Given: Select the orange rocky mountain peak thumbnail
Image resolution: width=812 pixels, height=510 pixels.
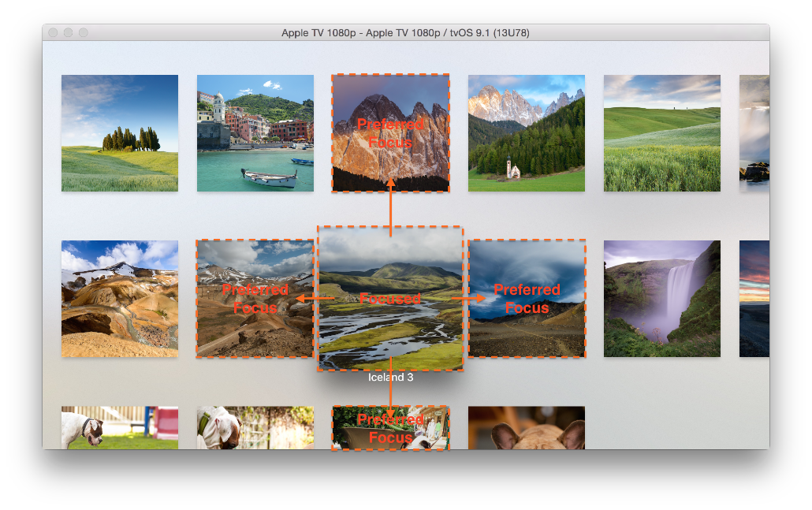Looking at the screenshot, I should 390,133.
